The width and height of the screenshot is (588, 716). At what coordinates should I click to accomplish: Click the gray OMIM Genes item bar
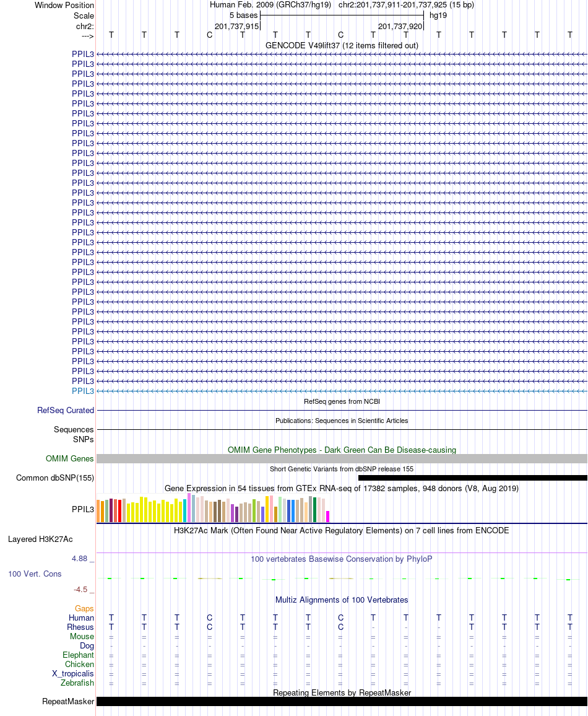[x=342, y=458]
